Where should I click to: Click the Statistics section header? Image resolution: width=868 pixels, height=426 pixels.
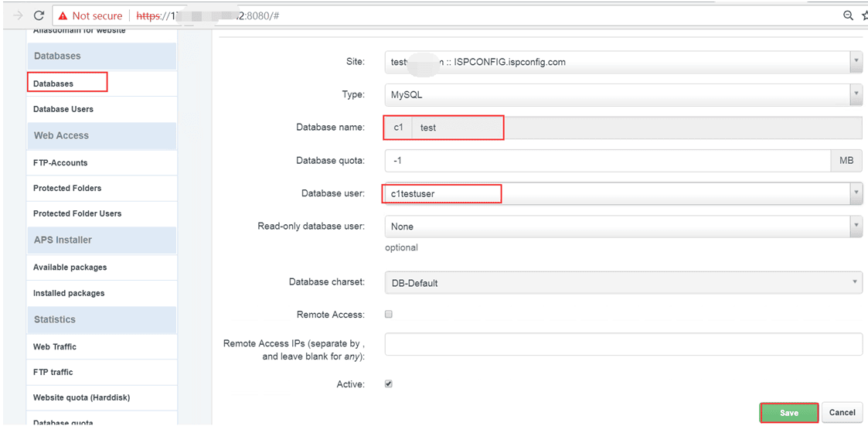pos(102,319)
